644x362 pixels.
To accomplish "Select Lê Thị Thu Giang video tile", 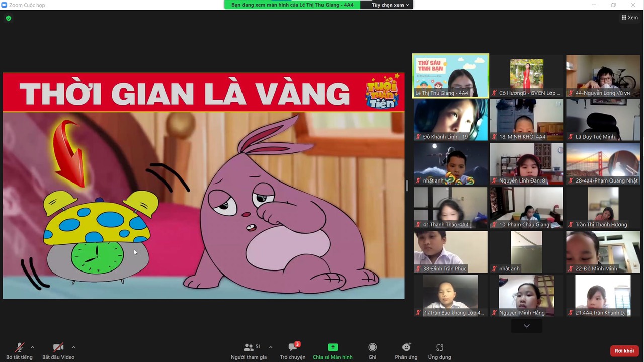I will click(450, 75).
